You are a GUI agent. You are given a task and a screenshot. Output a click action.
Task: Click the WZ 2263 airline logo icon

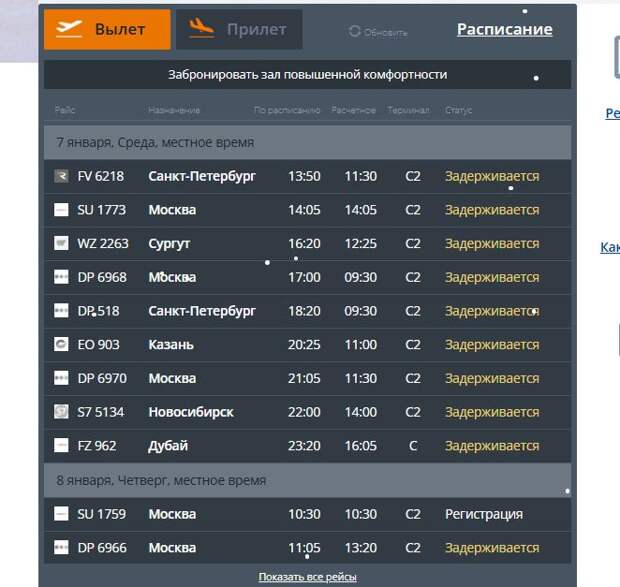(61, 244)
